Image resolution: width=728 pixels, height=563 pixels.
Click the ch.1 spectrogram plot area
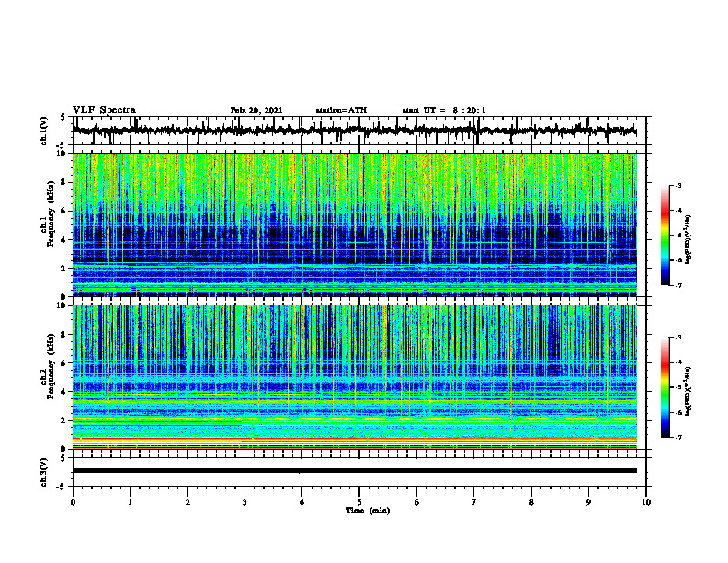click(355, 224)
